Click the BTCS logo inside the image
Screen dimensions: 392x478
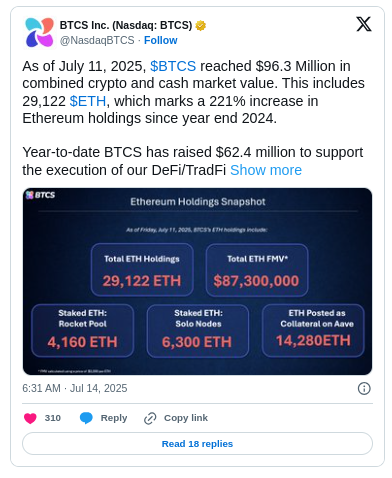point(40,195)
